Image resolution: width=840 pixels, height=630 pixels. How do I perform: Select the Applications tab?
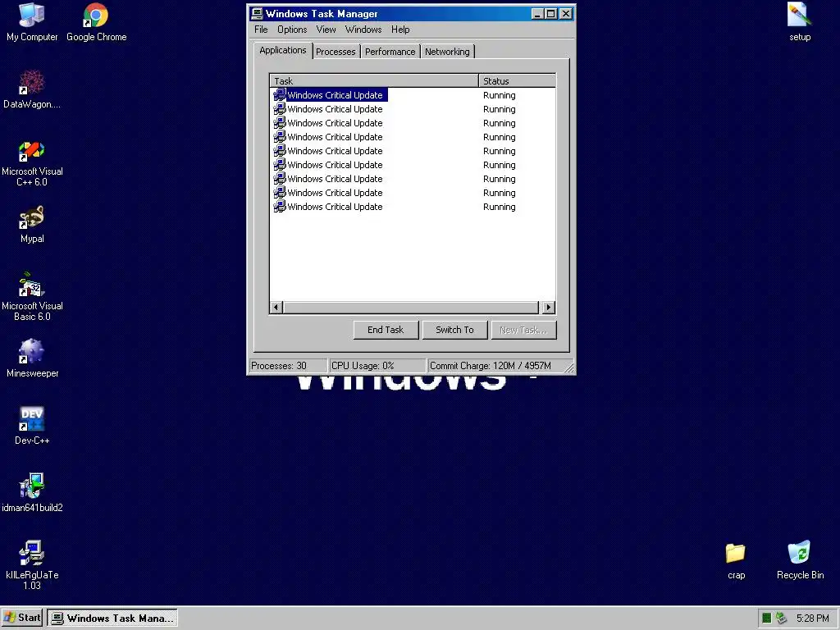(283, 50)
